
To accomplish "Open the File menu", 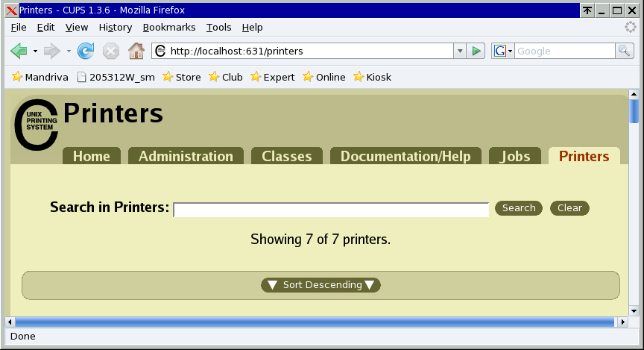I will click(19, 27).
